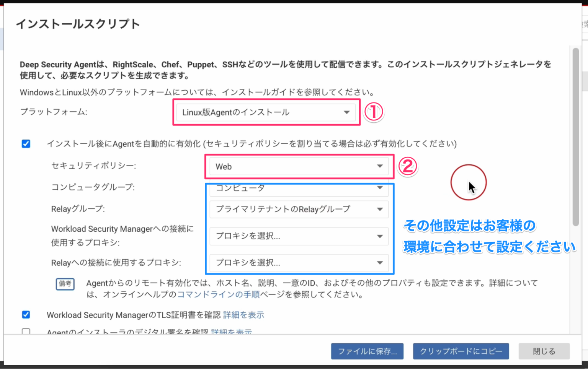Click the クリップボードにコピー button

[461, 351]
